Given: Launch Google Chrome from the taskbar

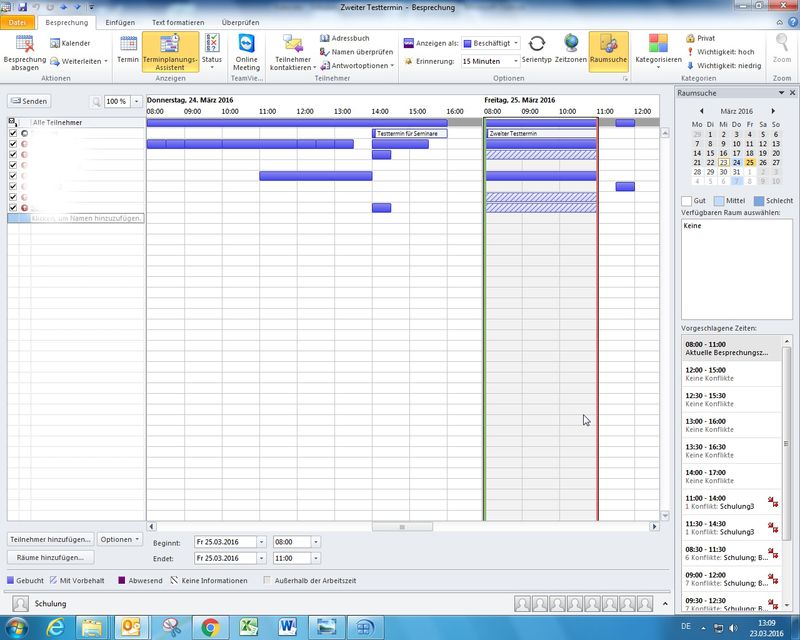Looking at the screenshot, I should coord(209,627).
